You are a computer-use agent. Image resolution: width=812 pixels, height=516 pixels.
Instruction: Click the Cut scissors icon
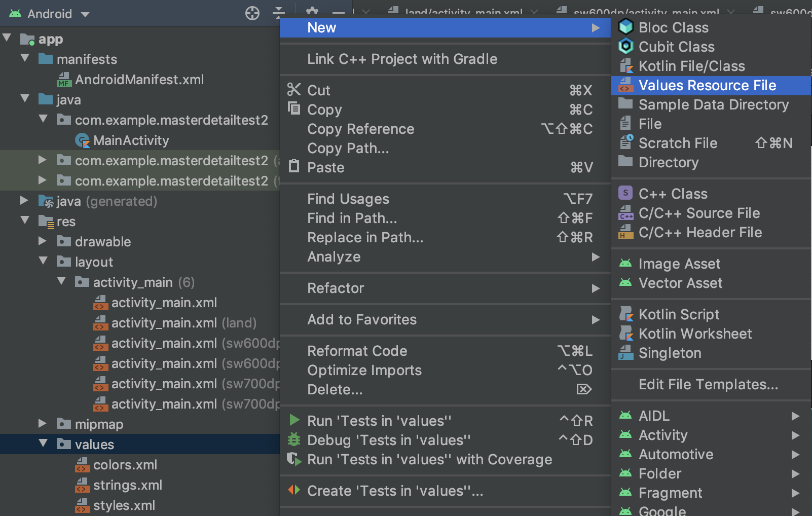click(x=294, y=90)
